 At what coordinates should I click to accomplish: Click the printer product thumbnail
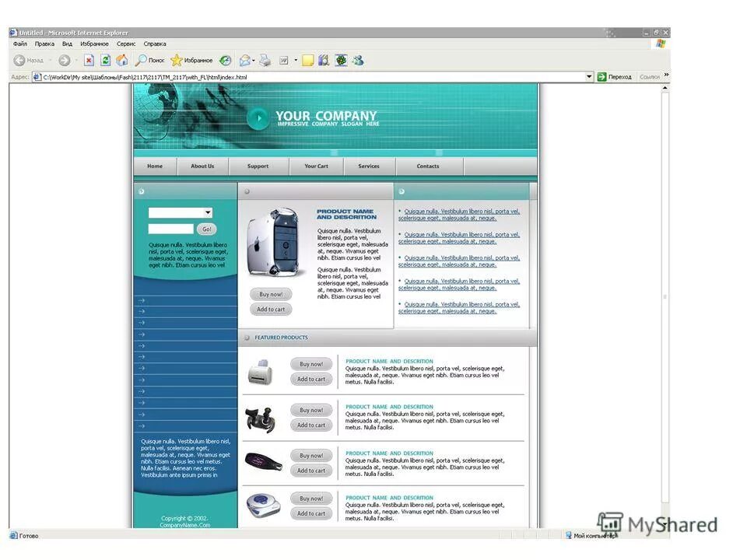[260, 372]
